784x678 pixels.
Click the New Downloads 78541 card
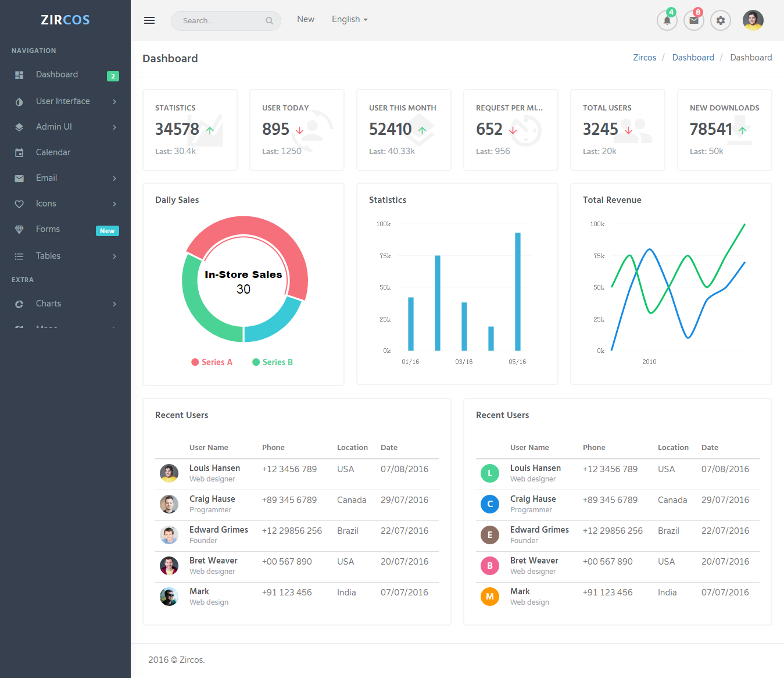point(725,130)
